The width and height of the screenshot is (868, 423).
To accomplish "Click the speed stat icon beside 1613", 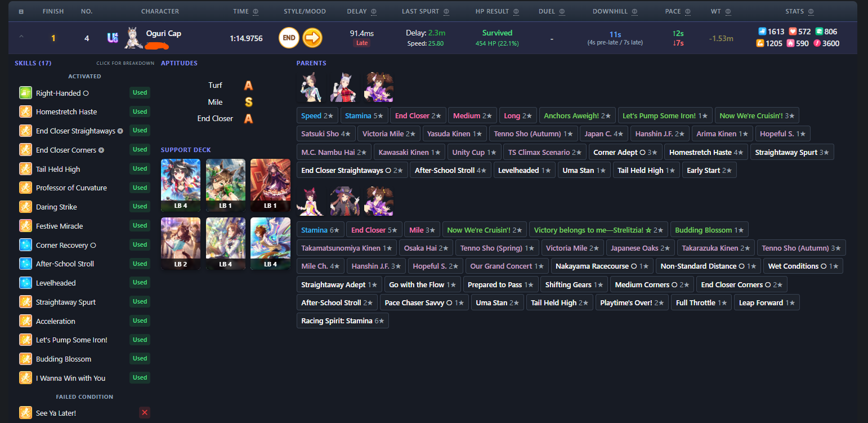I will [x=762, y=32].
